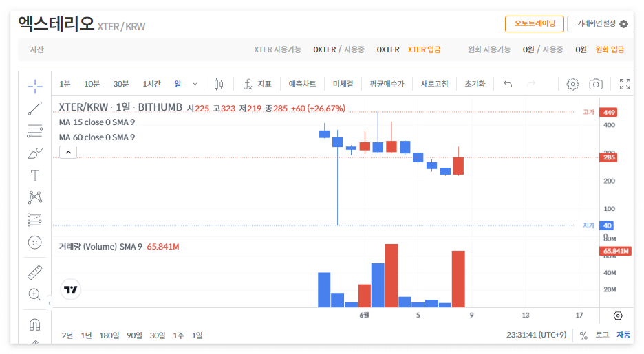The width and height of the screenshot is (644, 354).
Task: Activate the zoom in tool
Action: [x=34, y=294]
